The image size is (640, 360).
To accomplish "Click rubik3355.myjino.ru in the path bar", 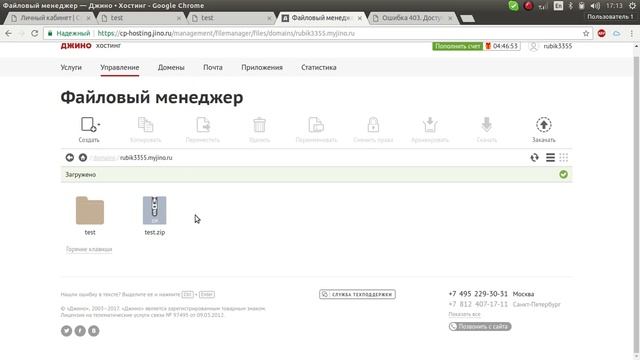I will coord(146,158).
